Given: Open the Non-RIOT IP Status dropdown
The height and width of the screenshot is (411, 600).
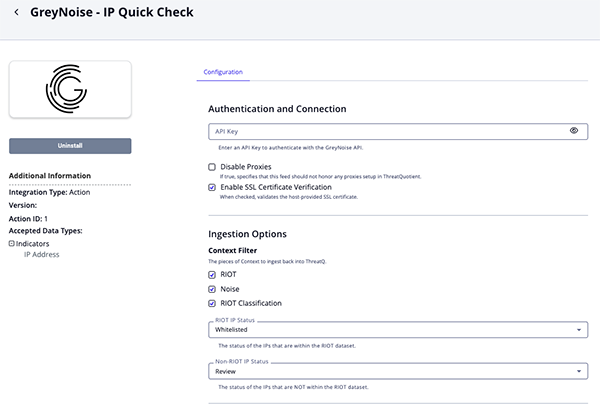Looking at the screenshot, I should click(398, 371).
